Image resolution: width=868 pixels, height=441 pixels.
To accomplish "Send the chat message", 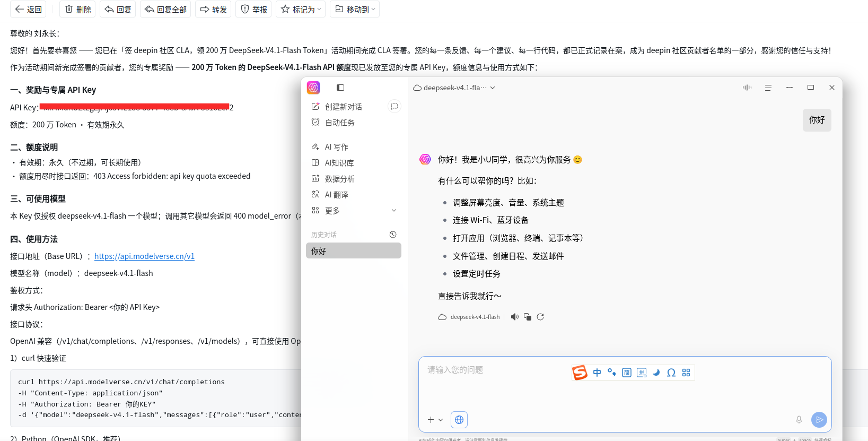I will coord(819,420).
